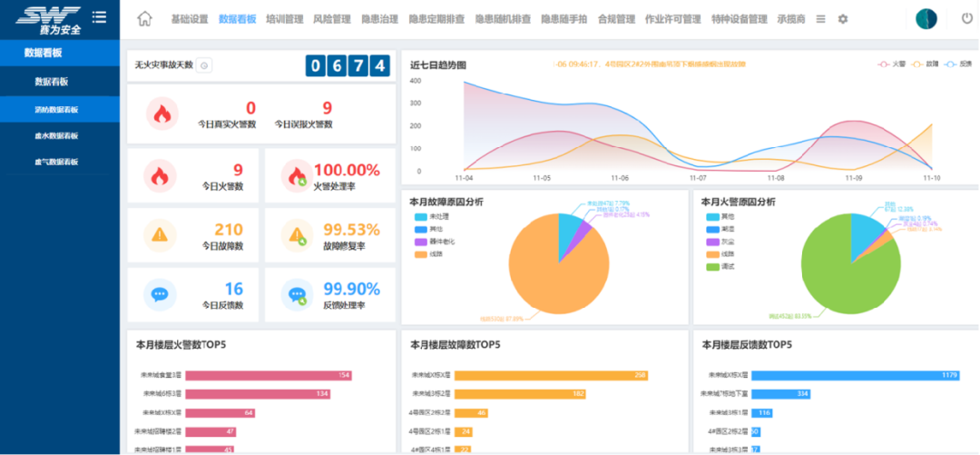
Task: Click the chat bubble icon for 今日反馈数
Action: (x=161, y=294)
